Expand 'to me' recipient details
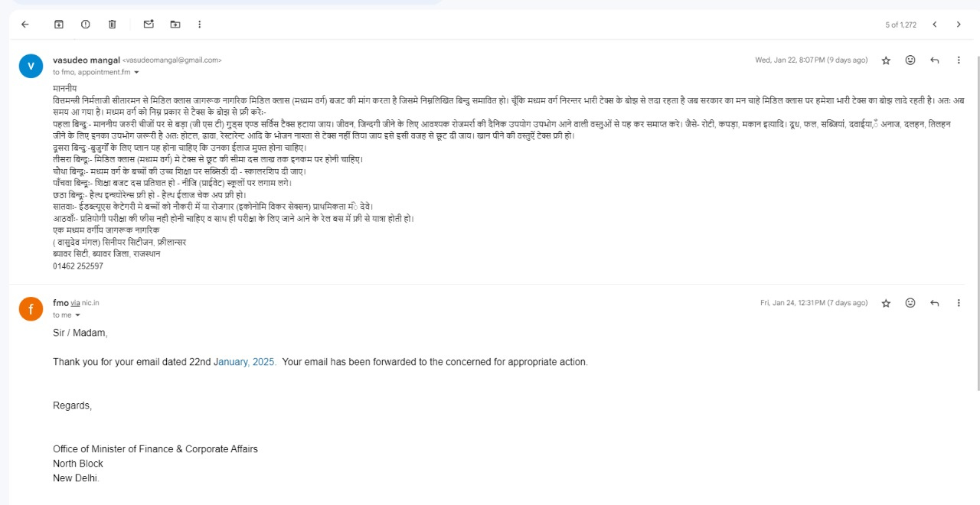The image size is (980, 505). pyautogui.click(x=78, y=315)
